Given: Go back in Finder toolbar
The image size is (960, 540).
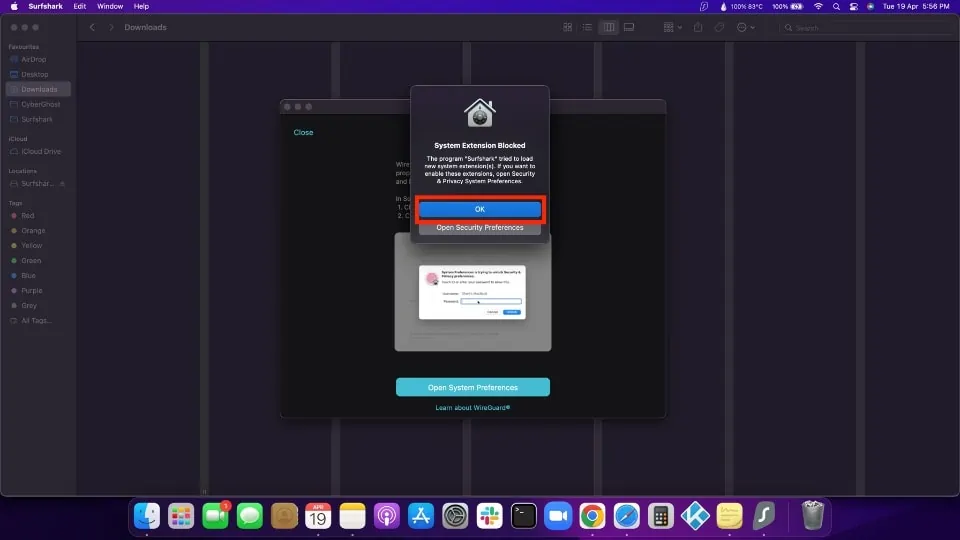Looking at the screenshot, I should point(92,28).
